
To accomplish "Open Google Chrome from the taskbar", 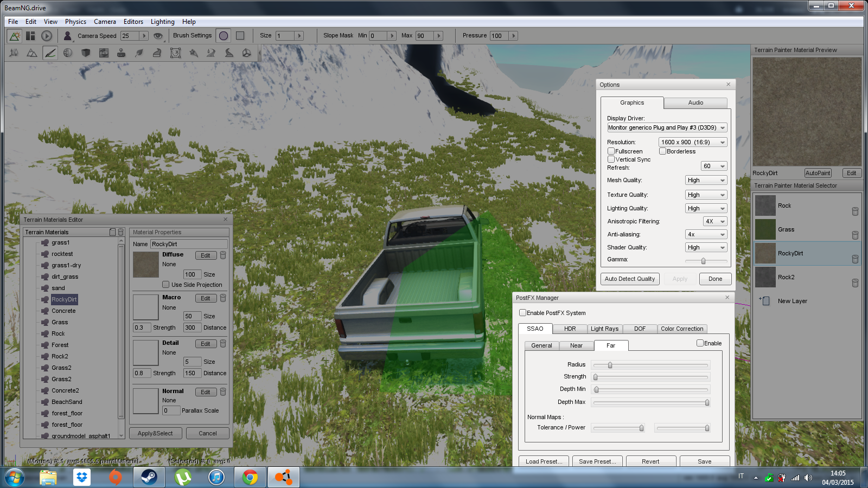I will tap(250, 477).
